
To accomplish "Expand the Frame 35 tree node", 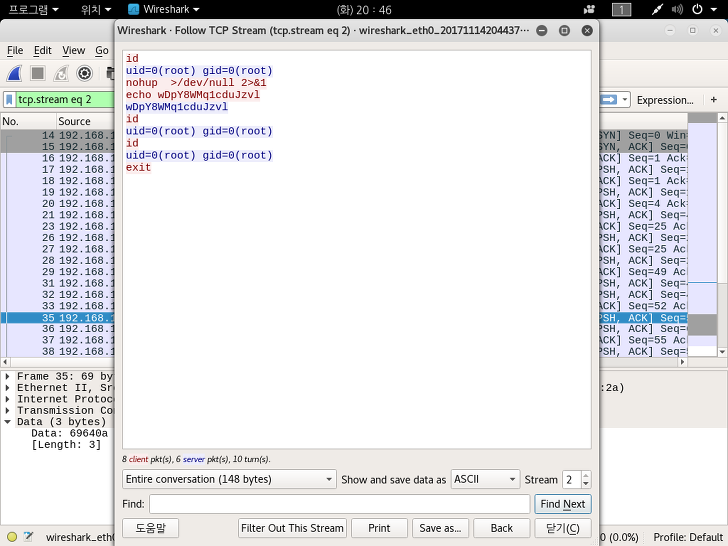I will point(7,377).
